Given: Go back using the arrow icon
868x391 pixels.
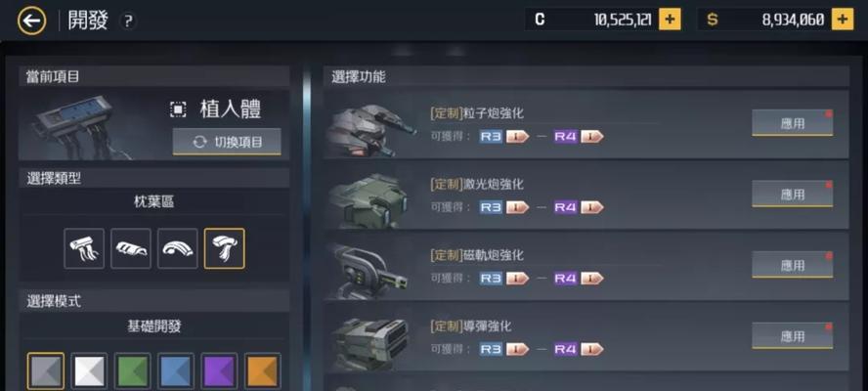Looking at the screenshot, I should point(31,22).
